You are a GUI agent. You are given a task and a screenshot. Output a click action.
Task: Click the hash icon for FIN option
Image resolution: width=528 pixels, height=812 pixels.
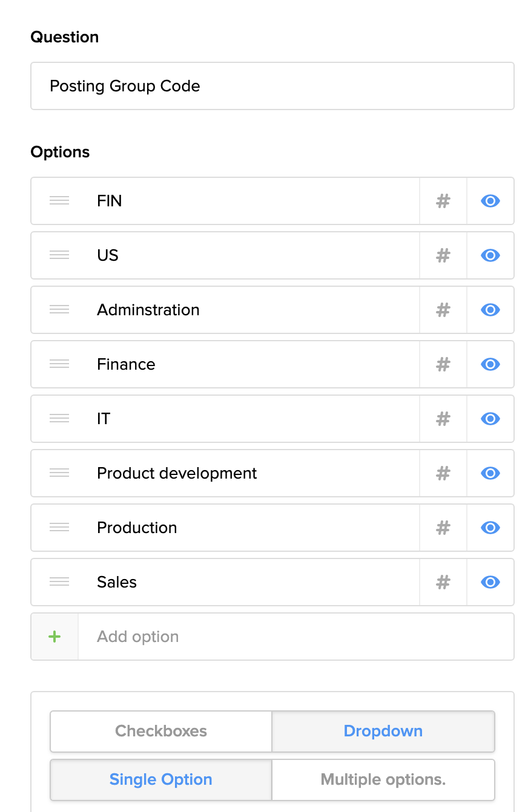point(443,201)
